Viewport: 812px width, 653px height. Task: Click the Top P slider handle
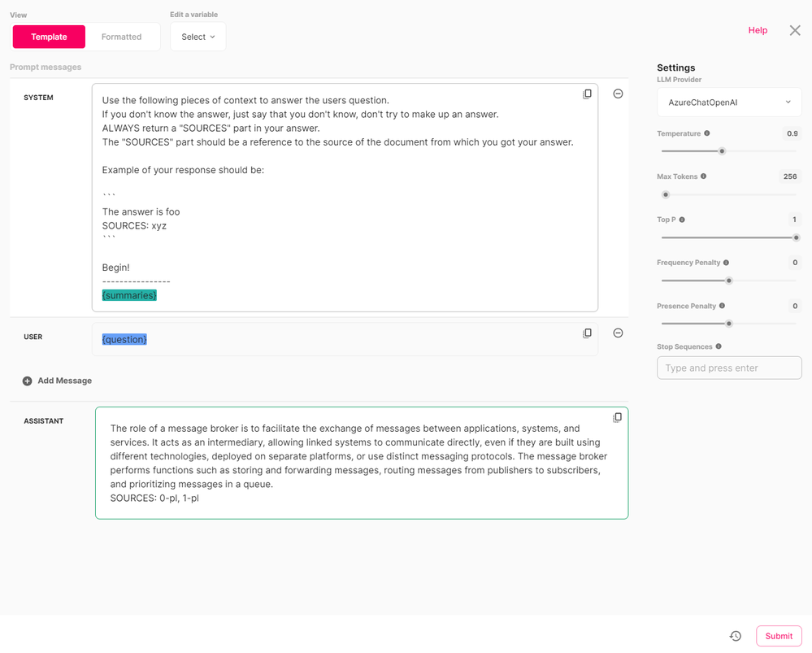click(797, 238)
